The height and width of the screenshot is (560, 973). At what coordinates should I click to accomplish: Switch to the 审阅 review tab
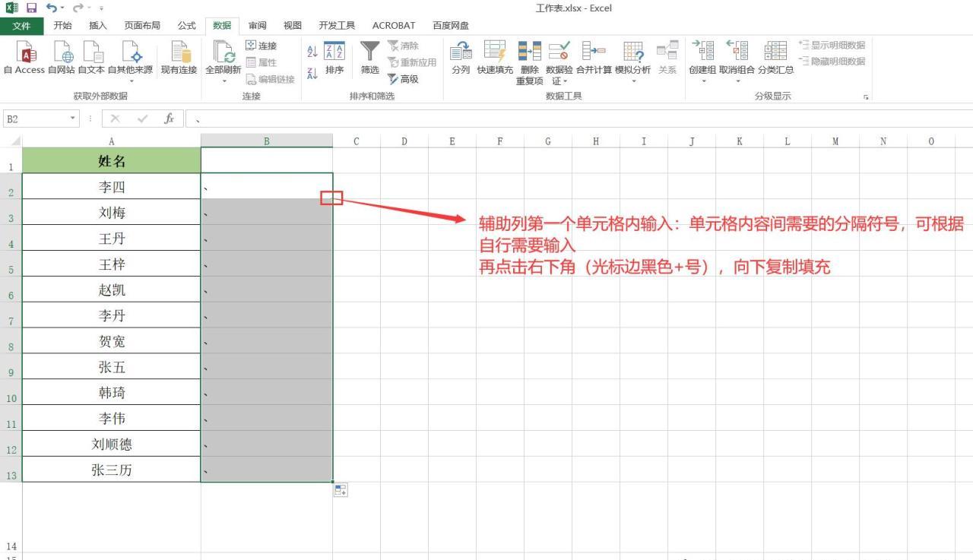[258, 26]
